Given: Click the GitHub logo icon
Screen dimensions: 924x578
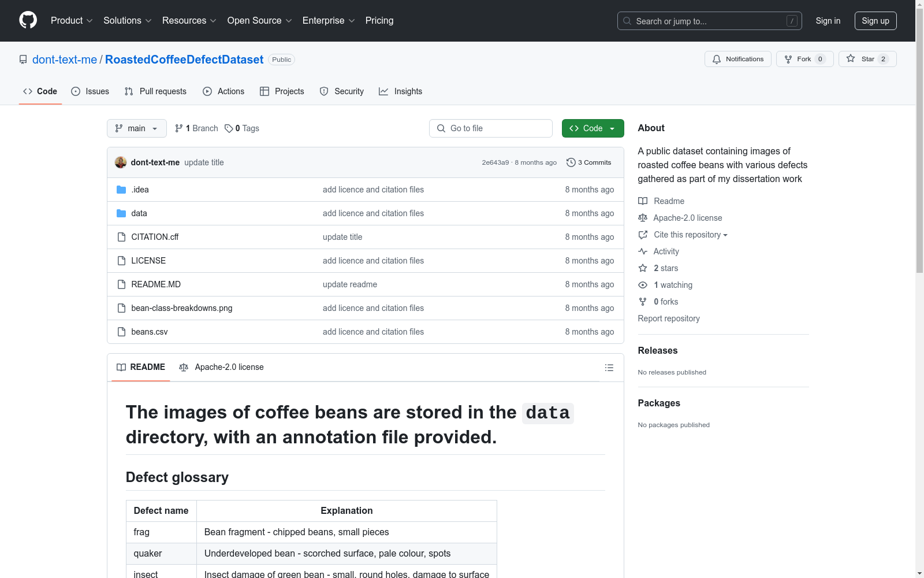Looking at the screenshot, I should 28,20.
